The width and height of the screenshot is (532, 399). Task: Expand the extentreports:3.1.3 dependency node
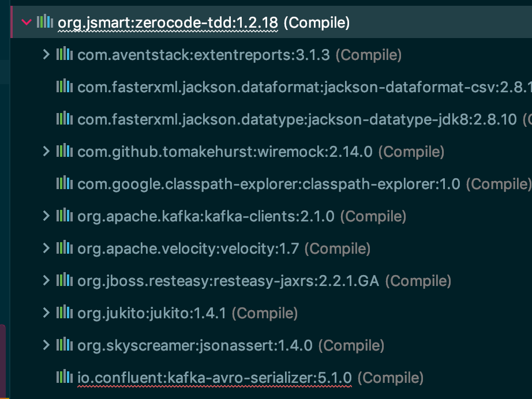(x=47, y=55)
